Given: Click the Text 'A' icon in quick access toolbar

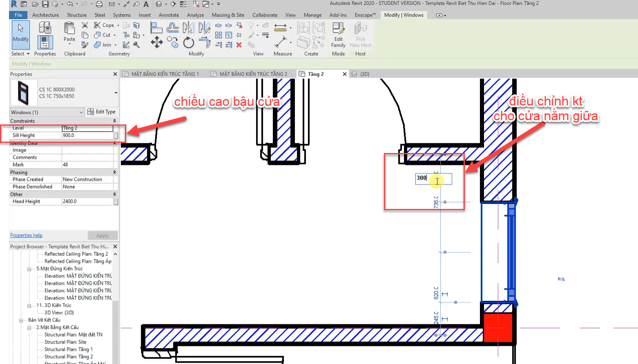Looking at the screenshot, I should (146, 4).
